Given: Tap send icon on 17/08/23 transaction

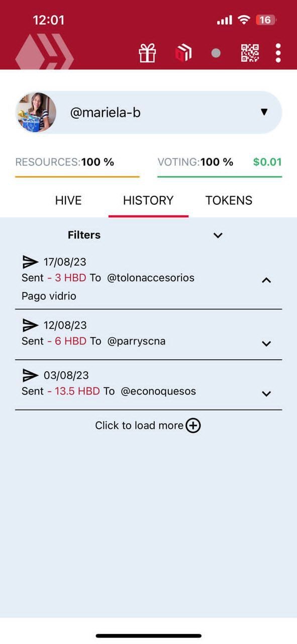Looking at the screenshot, I should [x=31, y=262].
